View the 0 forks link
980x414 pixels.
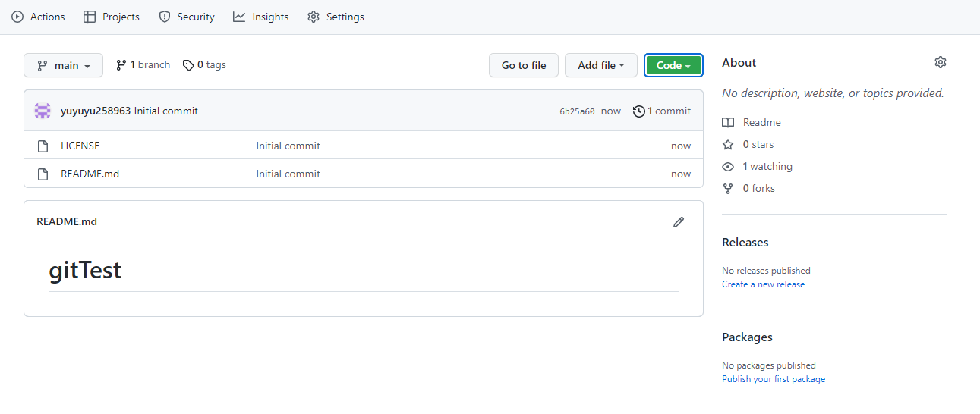748,188
